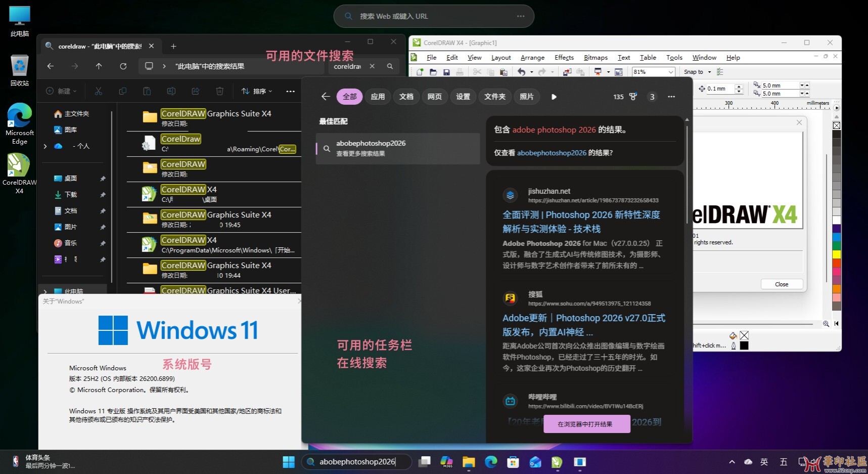Click the Options icon next to Snap to
The width and height of the screenshot is (868, 474).
pos(720,71)
